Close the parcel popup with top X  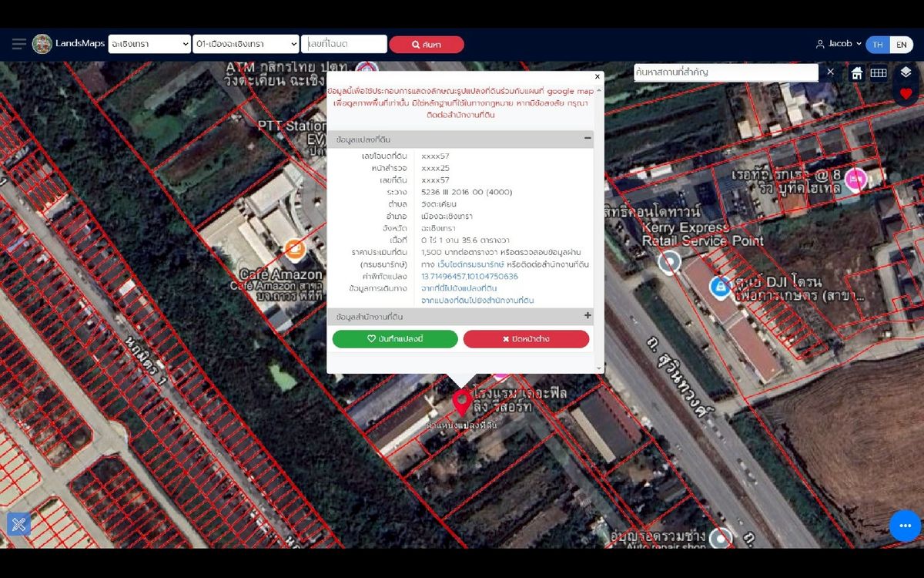597,76
